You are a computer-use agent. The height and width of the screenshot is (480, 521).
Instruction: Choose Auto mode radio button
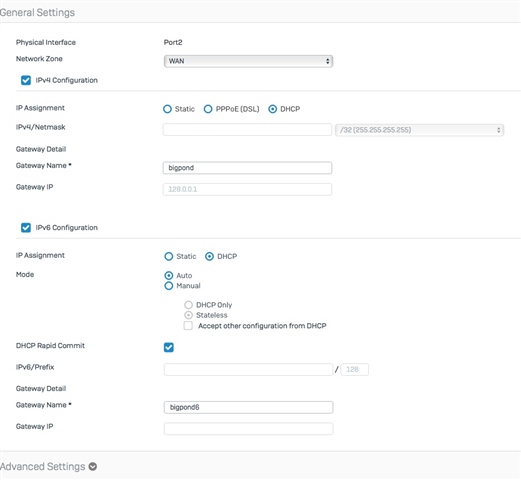pos(169,275)
